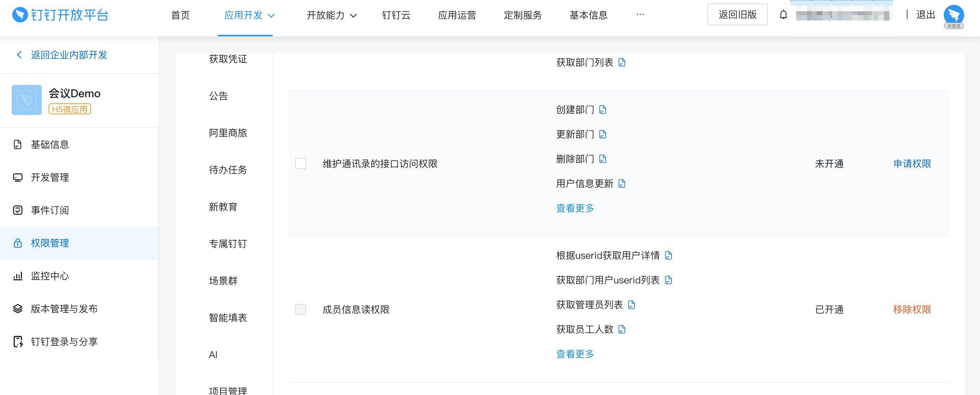
Task: Click the 基础信息 document icon in sidebar
Action: tap(17, 144)
